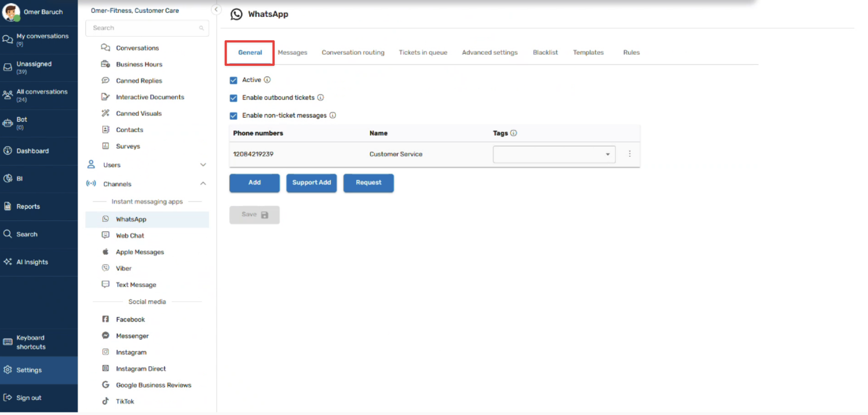Viewport: 868px width, 415px height.
Task: Collapse the Channels section
Action: click(203, 184)
